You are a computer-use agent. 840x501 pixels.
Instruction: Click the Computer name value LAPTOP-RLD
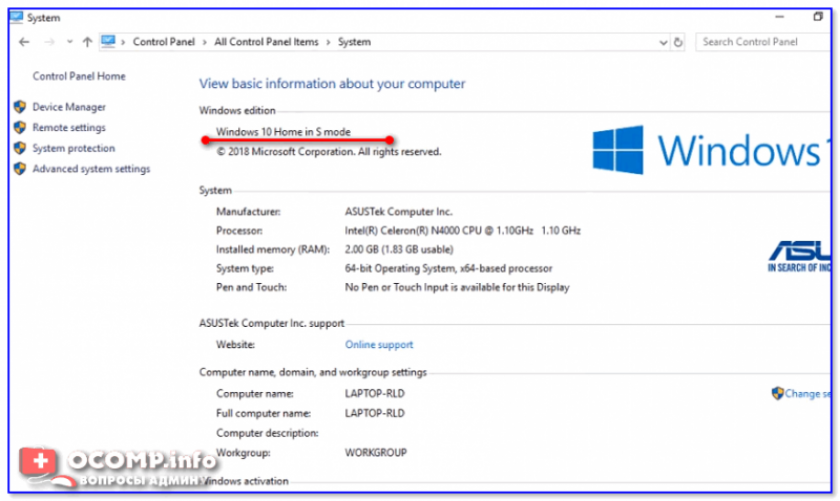point(374,394)
